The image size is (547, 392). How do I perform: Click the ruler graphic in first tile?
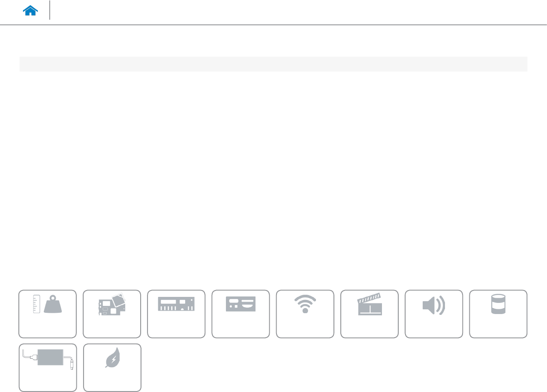(x=37, y=304)
